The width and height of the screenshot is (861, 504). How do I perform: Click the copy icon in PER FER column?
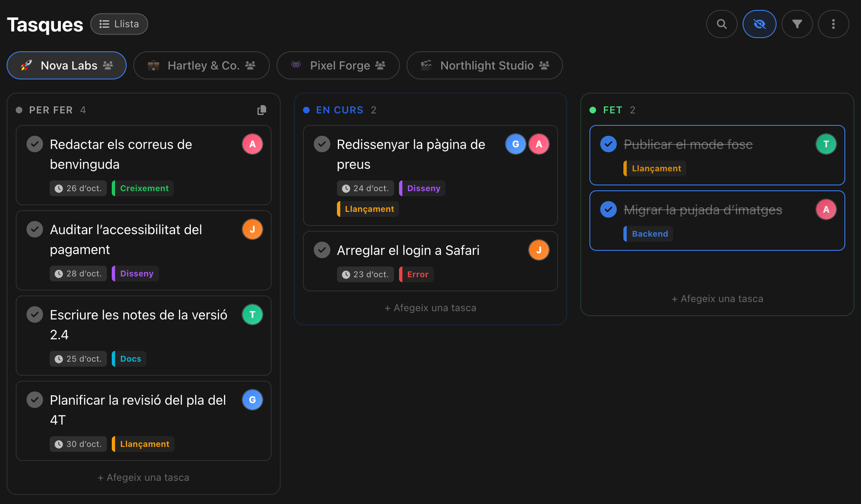pos(262,110)
